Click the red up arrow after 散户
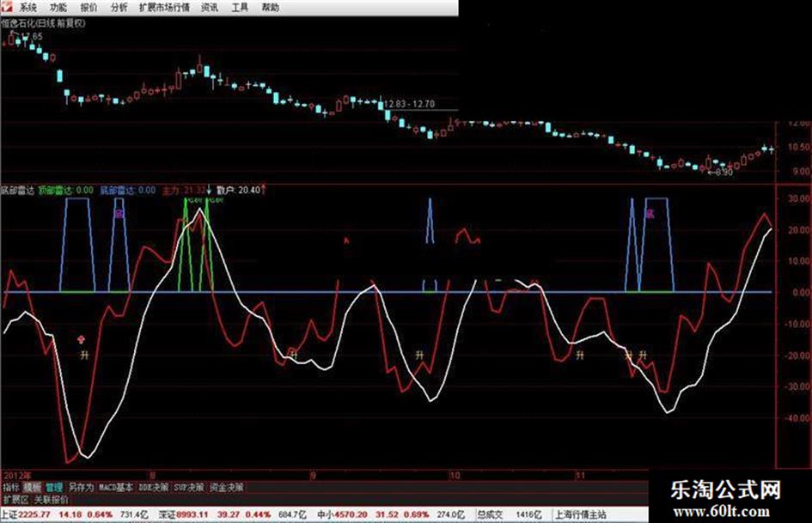 point(264,190)
